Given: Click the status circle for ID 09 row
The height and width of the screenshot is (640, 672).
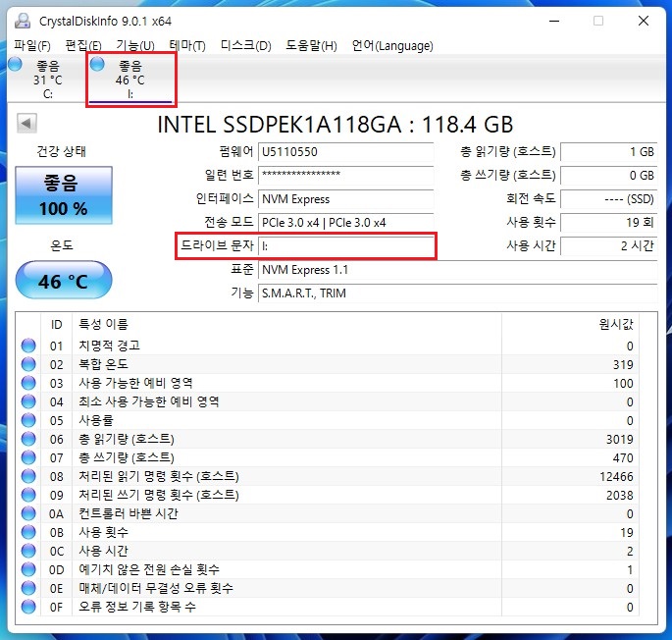Looking at the screenshot, I should [28, 495].
